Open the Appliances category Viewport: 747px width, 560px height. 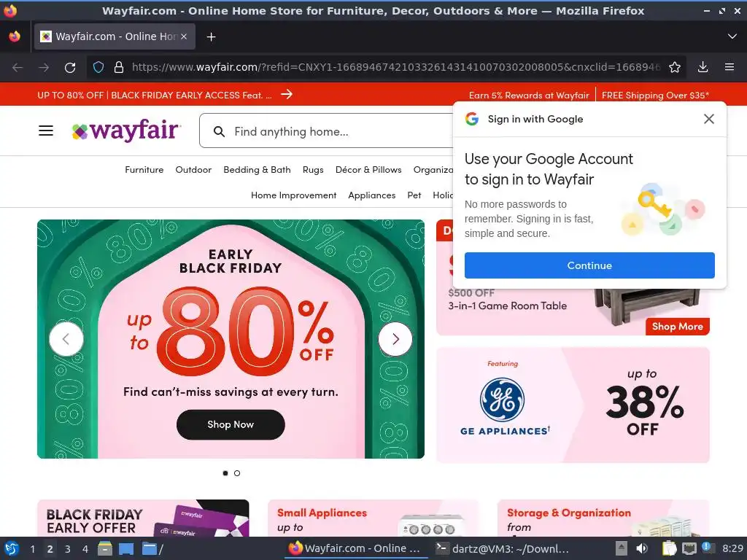(x=371, y=195)
